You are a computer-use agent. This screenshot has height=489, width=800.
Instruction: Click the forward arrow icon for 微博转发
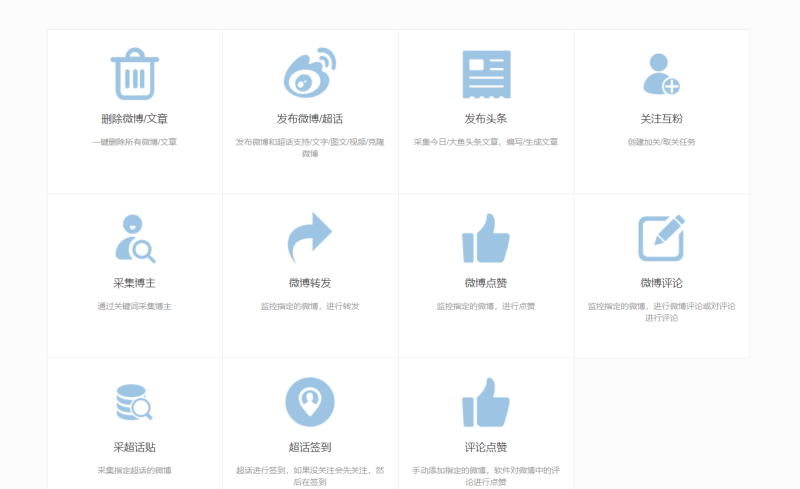click(310, 238)
